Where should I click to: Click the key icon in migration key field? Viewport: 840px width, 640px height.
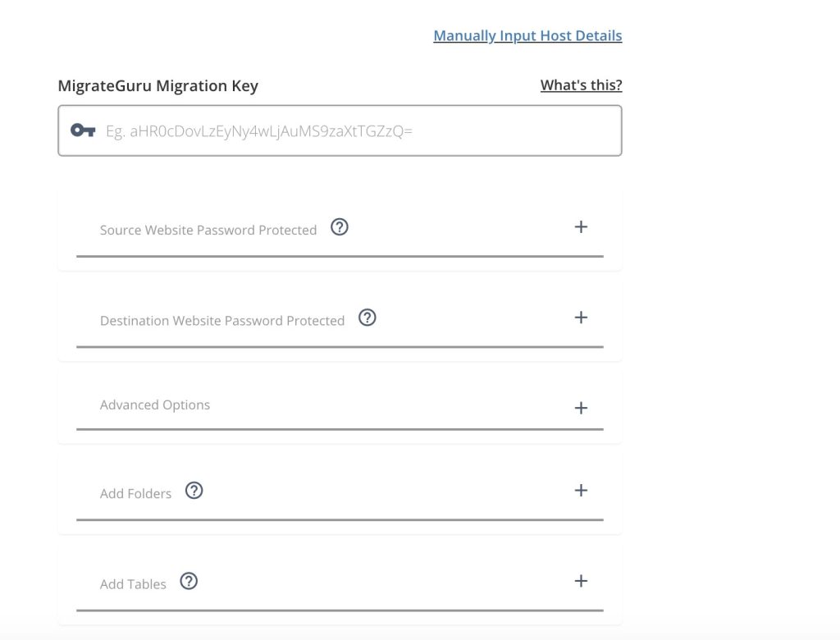click(x=83, y=130)
